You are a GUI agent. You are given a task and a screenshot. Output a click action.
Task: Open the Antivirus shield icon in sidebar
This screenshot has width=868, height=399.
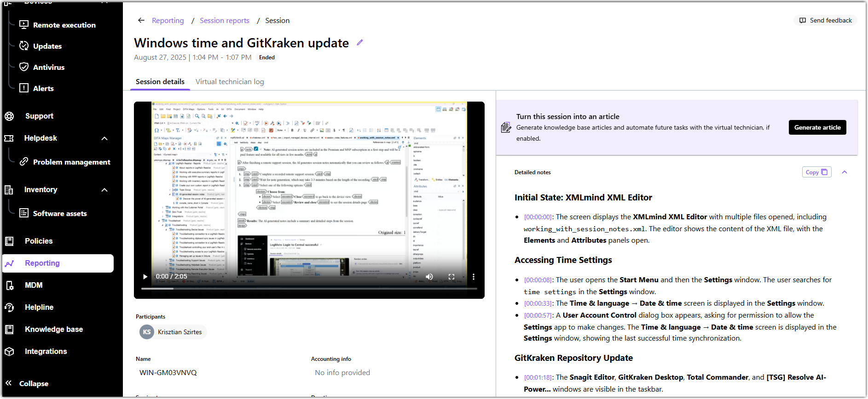click(x=24, y=67)
